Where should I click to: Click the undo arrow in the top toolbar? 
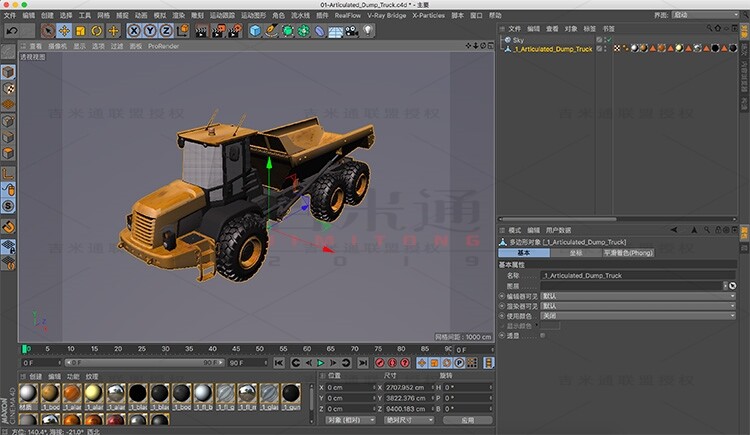click(x=11, y=31)
